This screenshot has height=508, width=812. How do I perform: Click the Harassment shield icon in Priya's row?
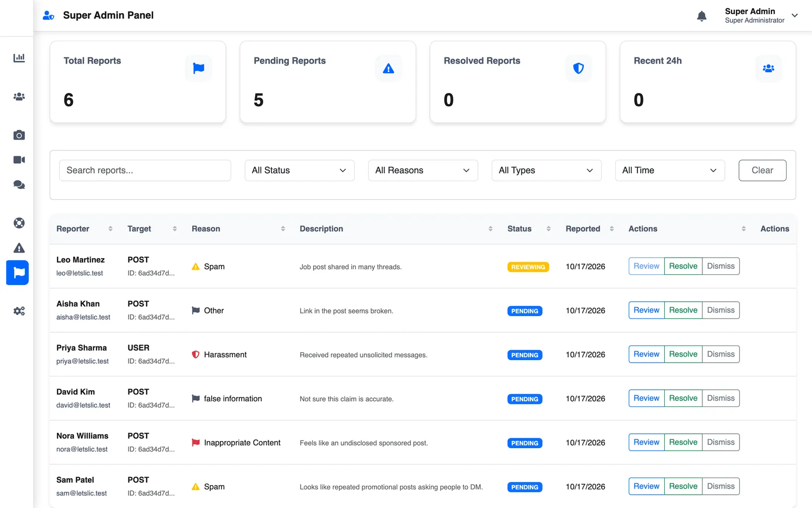195,355
